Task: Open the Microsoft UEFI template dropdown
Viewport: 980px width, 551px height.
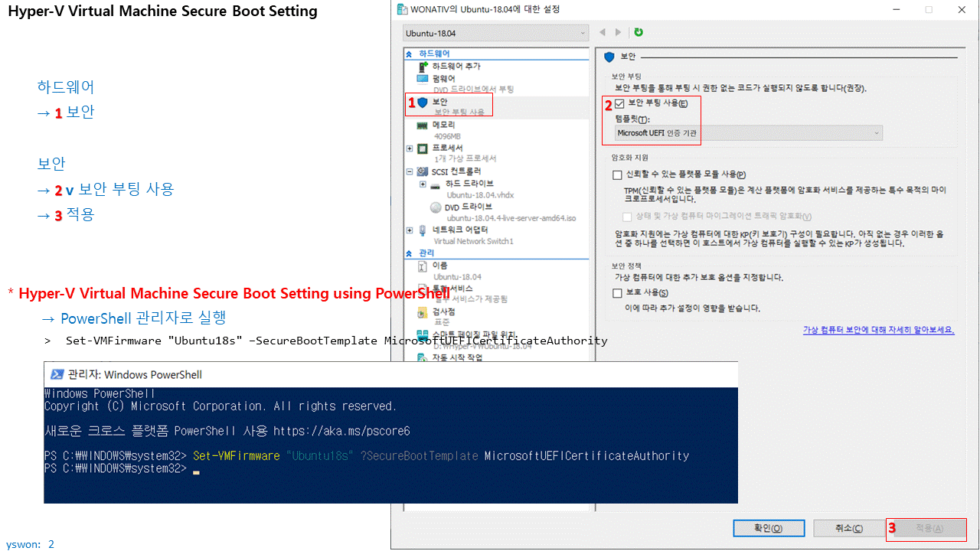Action: pyautogui.click(x=749, y=133)
